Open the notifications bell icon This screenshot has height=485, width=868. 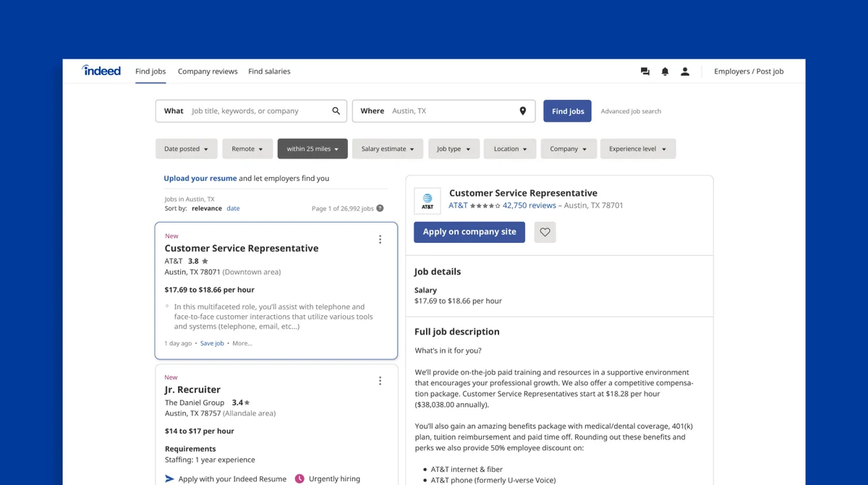tap(665, 72)
